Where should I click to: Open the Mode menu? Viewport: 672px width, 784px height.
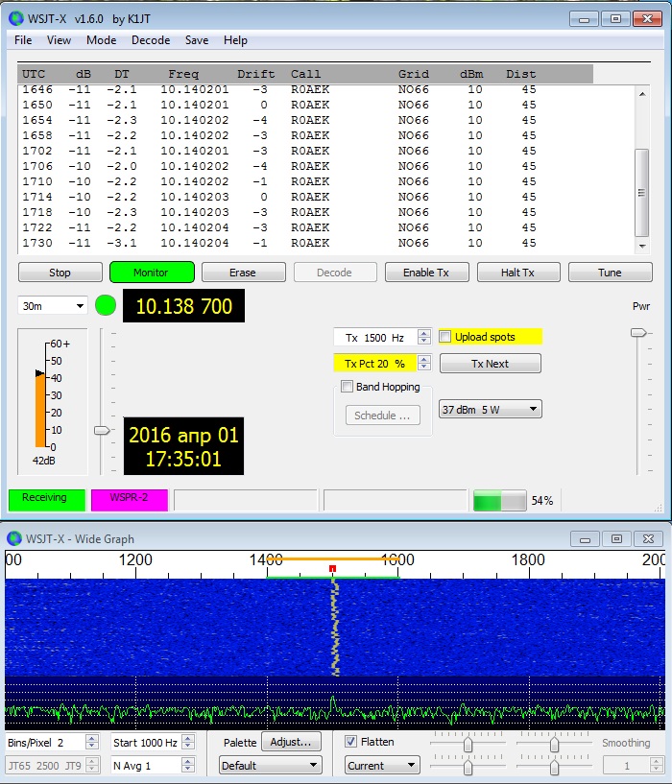pos(101,40)
